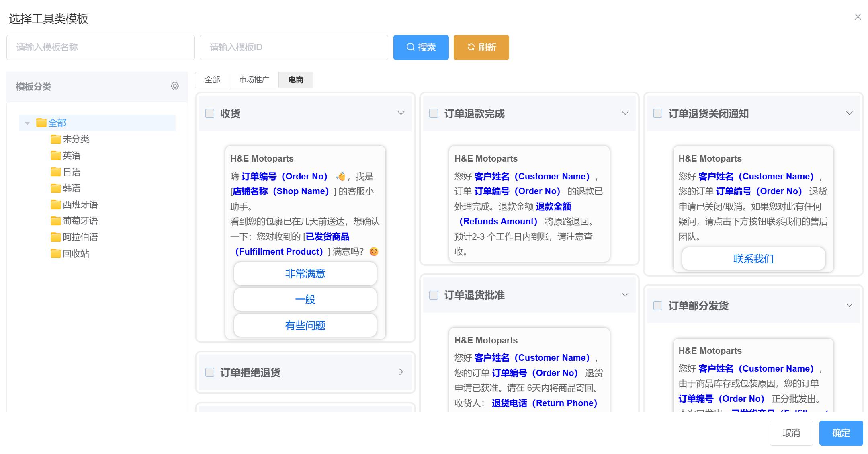Open the 回收站 folder
Image resolution: width=868 pixels, height=454 pixels.
pyautogui.click(x=76, y=254)
